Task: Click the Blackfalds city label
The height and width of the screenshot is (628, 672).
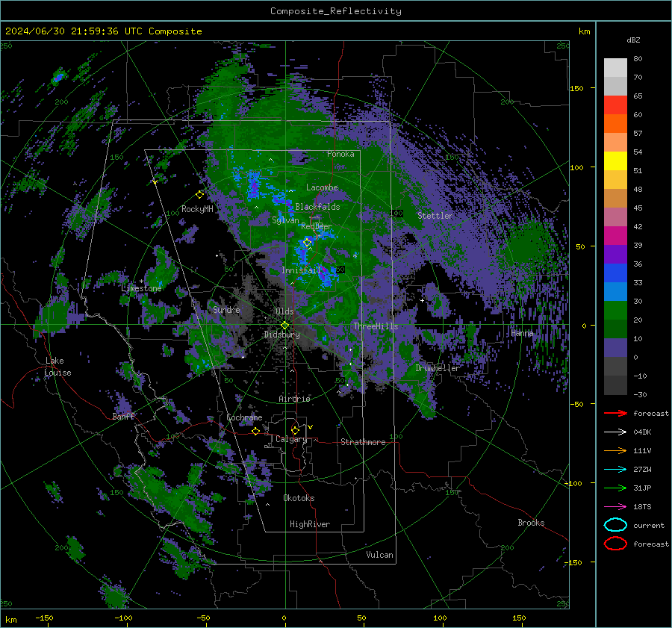Action: pyautogui.click(x=317, y=207)
